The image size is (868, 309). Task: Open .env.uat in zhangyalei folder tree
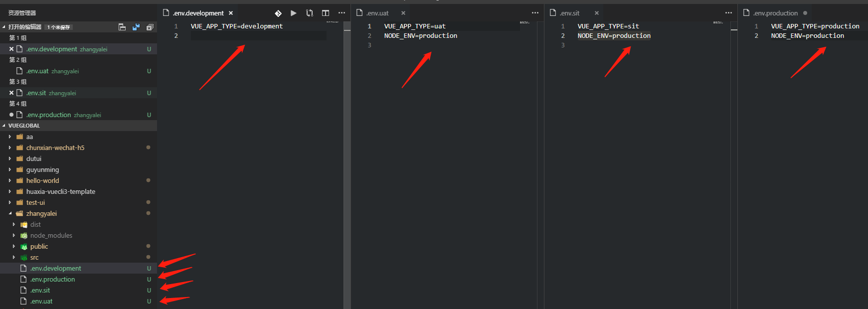tap(78, 301)
